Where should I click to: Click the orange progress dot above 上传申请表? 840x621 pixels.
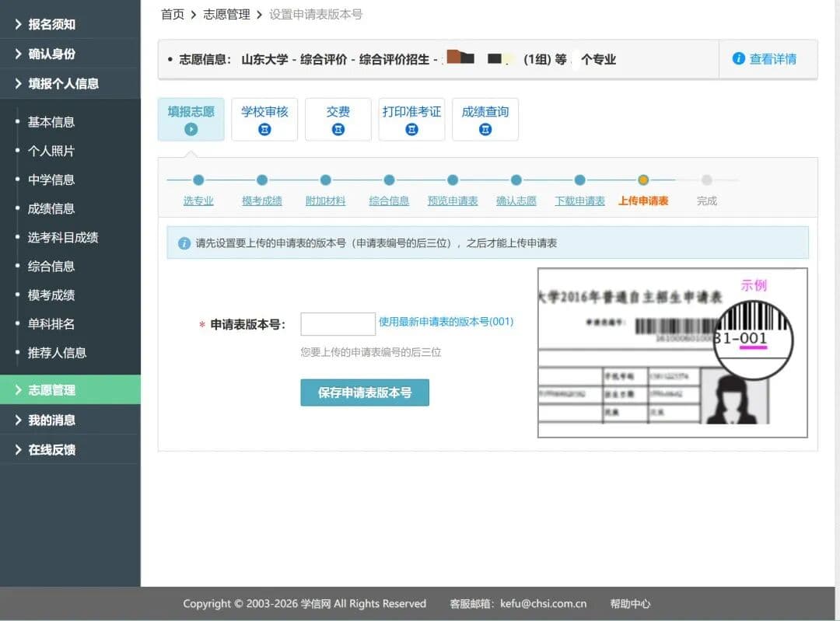[x=643, y=180]
